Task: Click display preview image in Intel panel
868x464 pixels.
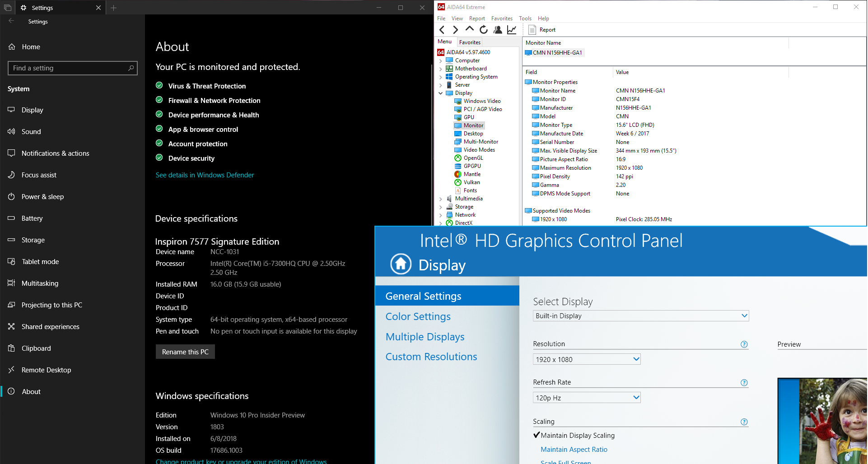Action: [x=822, y=421]
